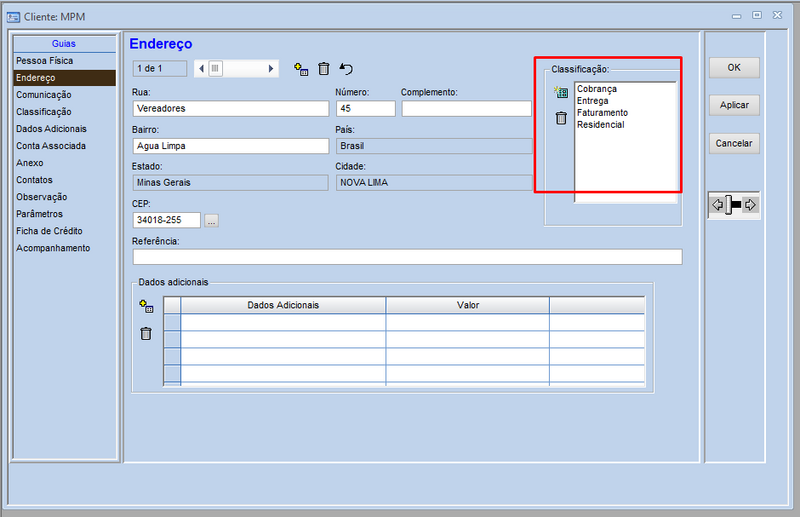Add a row in Dados adicionais
The image size is (800, 517).
146,306
